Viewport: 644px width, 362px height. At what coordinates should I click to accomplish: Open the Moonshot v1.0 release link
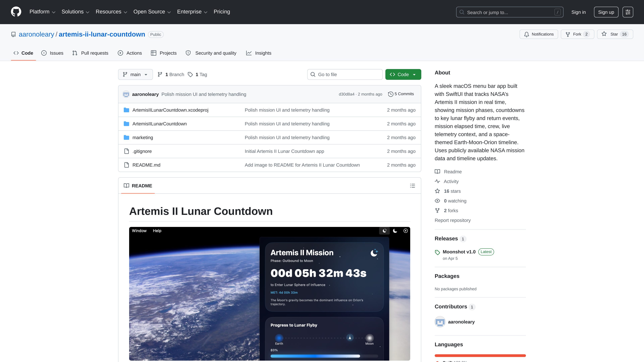point(459,252)
